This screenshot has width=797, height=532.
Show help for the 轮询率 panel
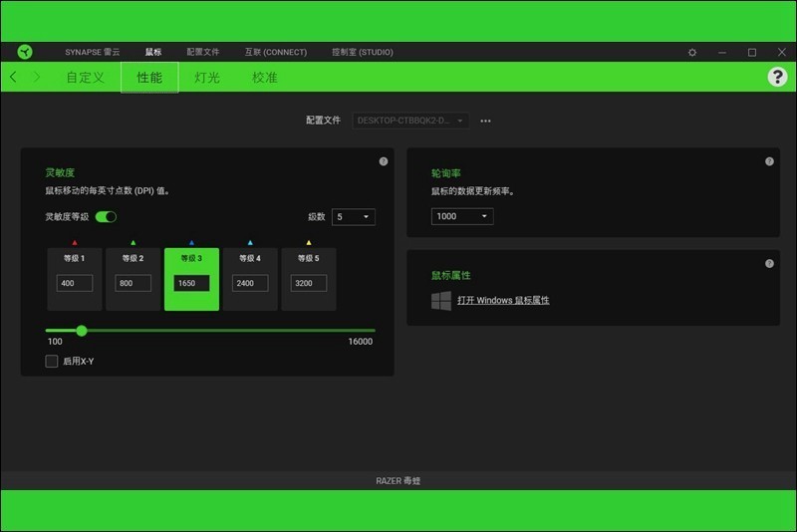tap(769, 161)
